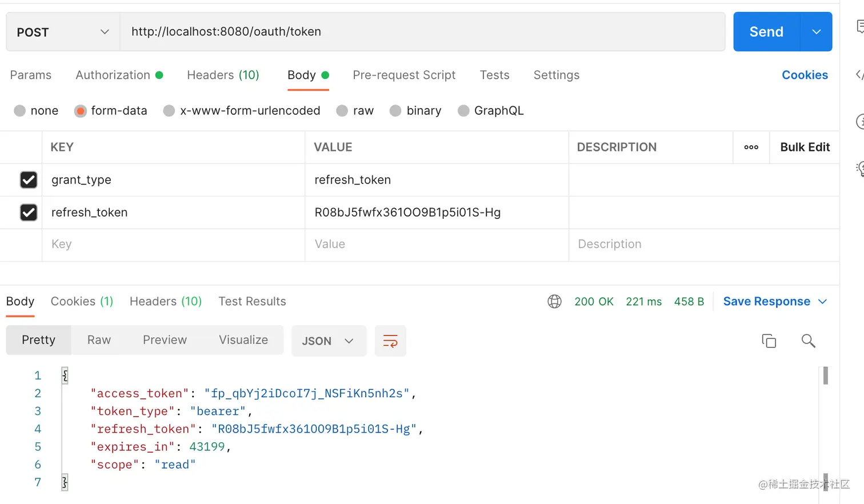Screen dimensions: 864x504
Task: Uncheck the refresh_token row checkbox
Action: [29, 213]
